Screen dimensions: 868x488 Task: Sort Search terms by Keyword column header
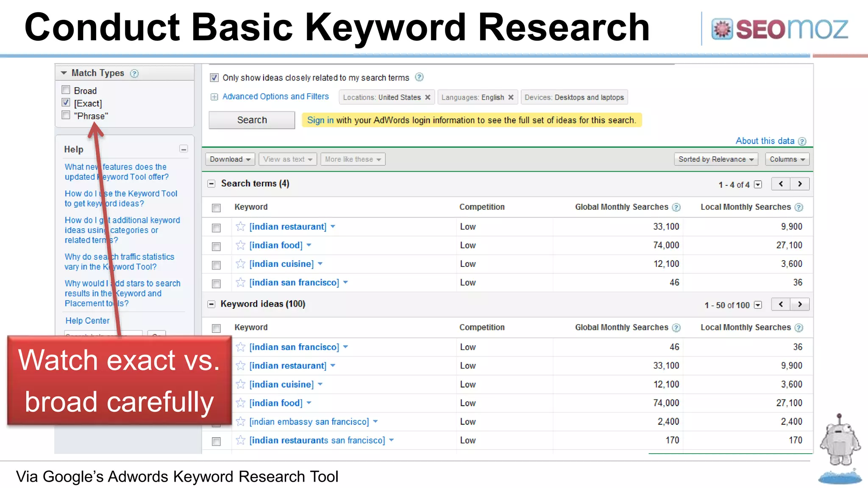[251, 207]
